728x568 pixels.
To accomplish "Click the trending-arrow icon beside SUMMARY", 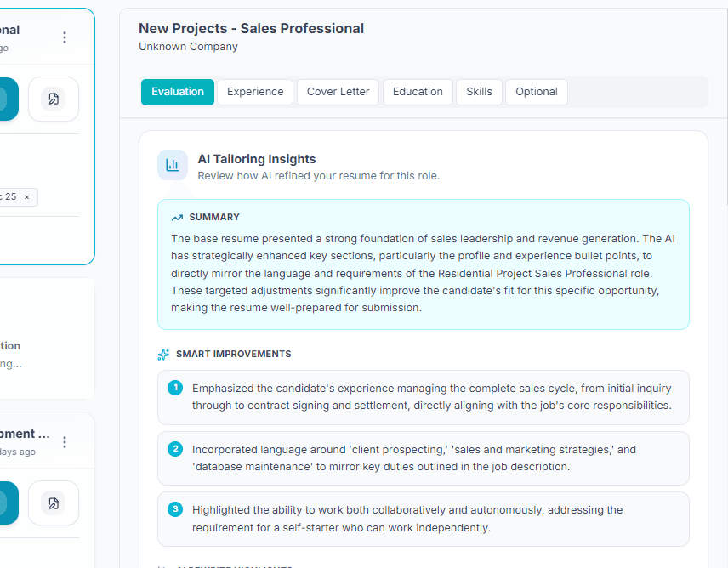I will pos(176,217).
